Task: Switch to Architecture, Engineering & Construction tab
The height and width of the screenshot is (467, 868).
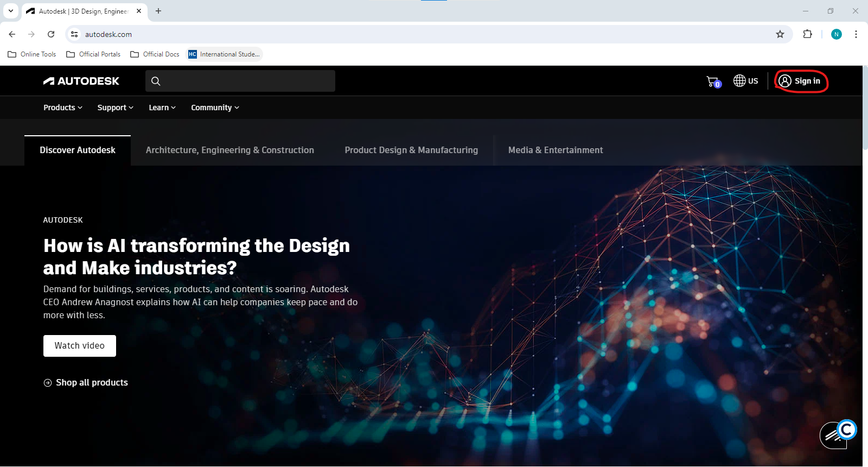Action: tap(230, 150)
